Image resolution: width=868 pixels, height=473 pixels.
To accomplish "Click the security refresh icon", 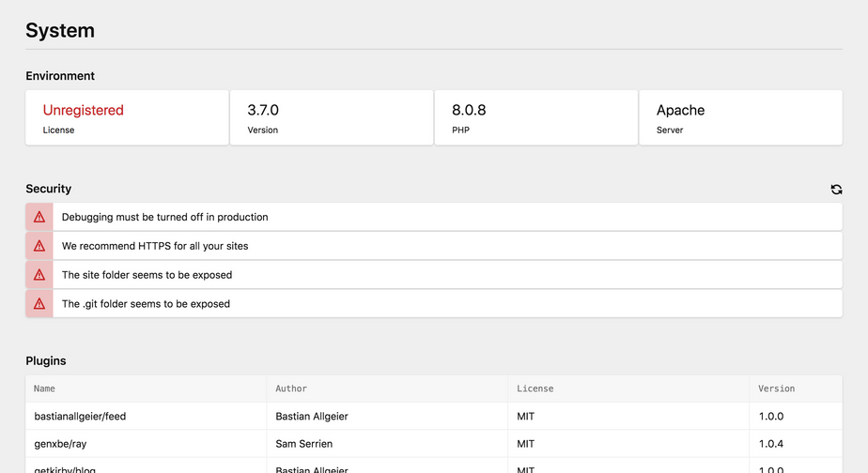I will point(836,190).
